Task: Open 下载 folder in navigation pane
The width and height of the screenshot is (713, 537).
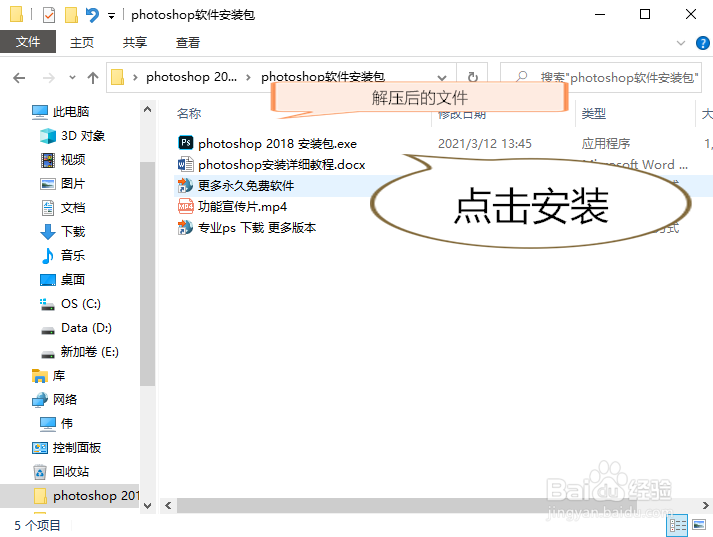Action: (73, 231)
